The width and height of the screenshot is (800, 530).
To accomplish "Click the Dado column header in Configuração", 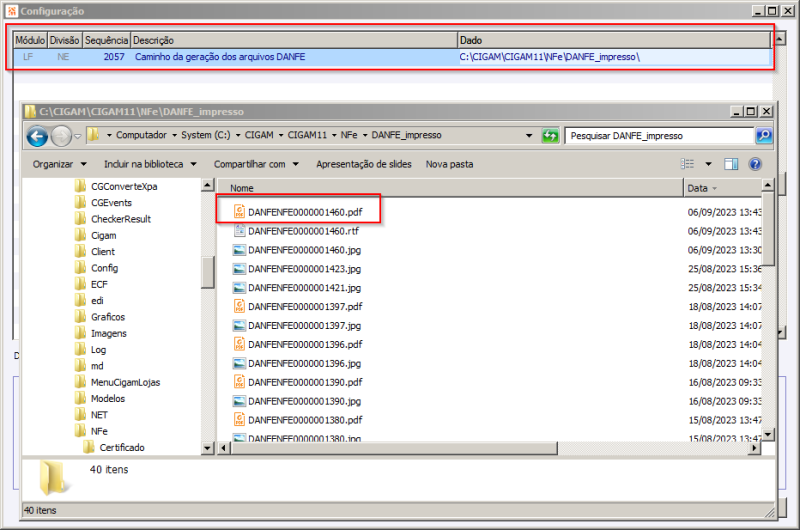I will (x=614, y=40).
